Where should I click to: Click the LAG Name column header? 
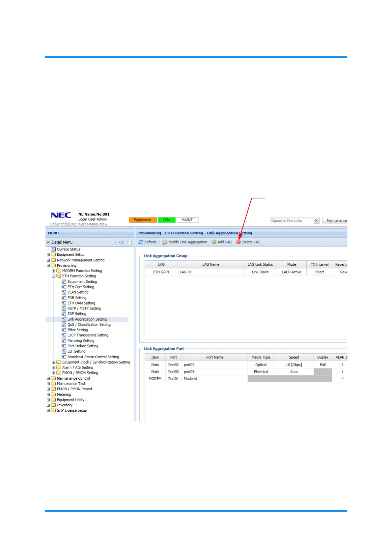(x=211, y=264)
